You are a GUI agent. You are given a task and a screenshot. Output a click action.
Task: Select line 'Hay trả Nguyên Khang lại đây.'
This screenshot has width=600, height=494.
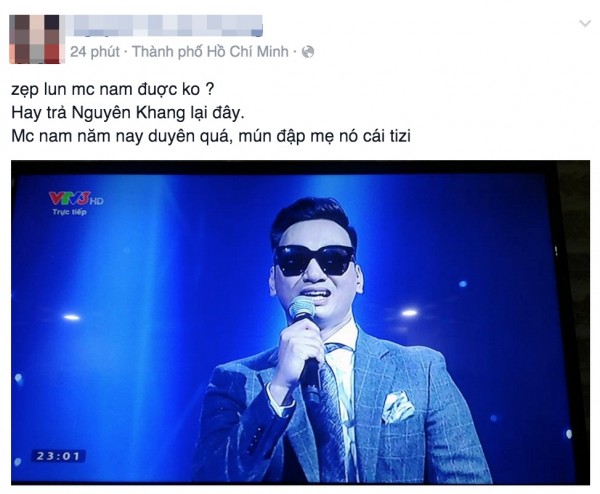127,113
